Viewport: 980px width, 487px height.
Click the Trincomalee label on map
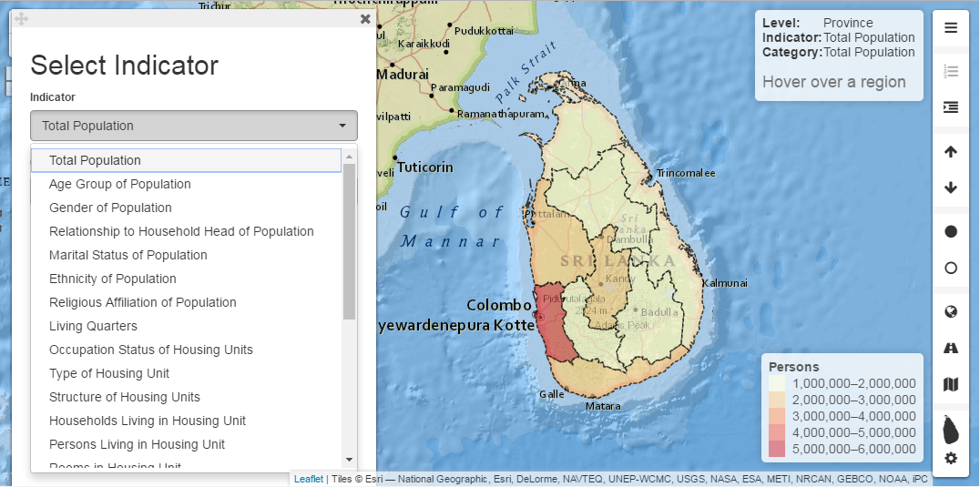[x=686, y=173]
